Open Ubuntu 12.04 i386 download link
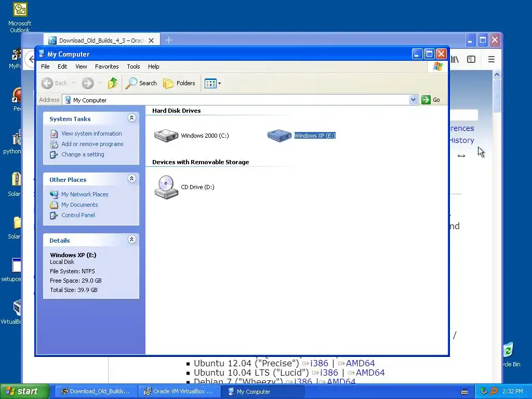 (320, 363)
